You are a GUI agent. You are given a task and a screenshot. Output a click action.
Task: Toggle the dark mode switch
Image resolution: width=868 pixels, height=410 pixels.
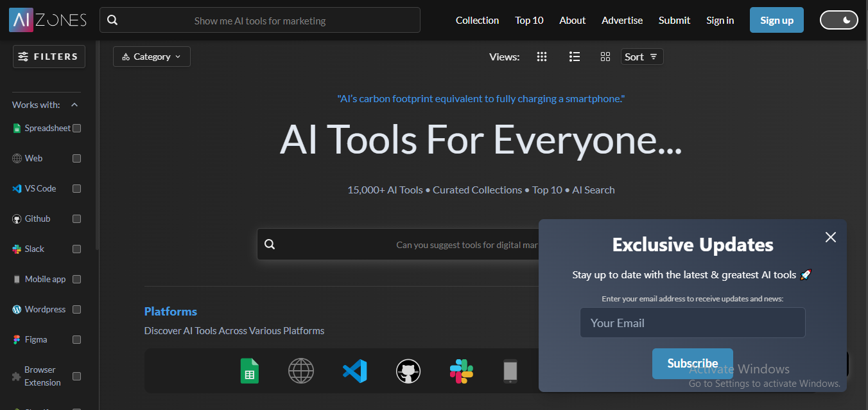coord(839,20)
